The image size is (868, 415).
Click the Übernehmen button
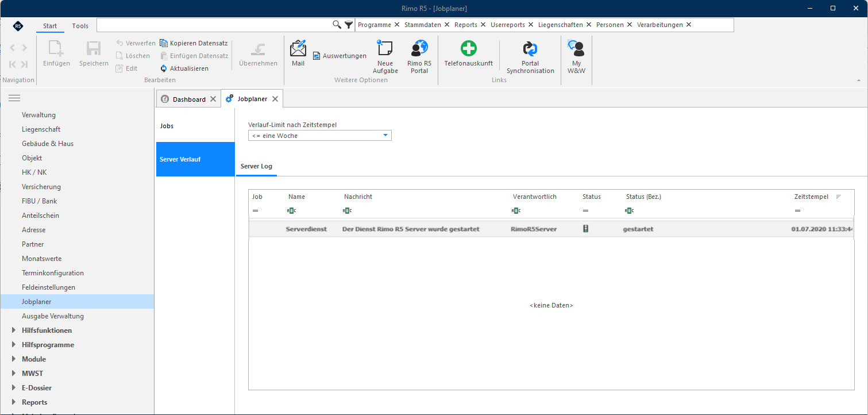point(258,54)
